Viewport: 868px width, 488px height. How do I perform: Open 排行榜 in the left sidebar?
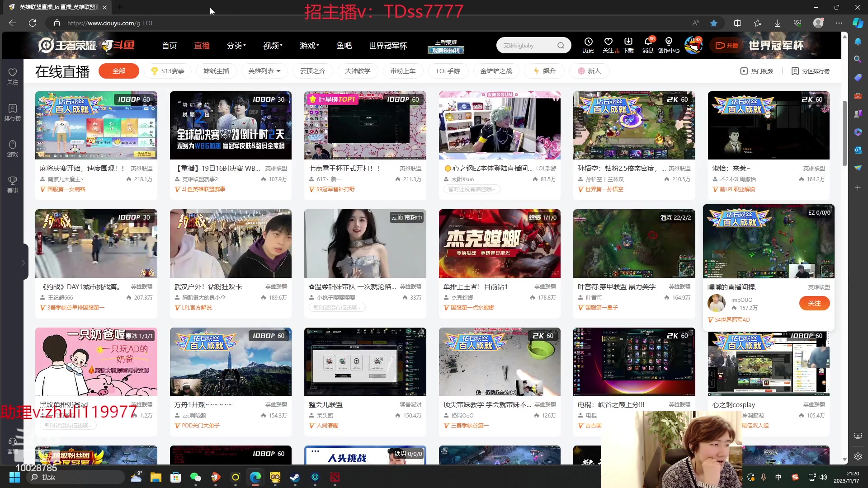(13, 112)
